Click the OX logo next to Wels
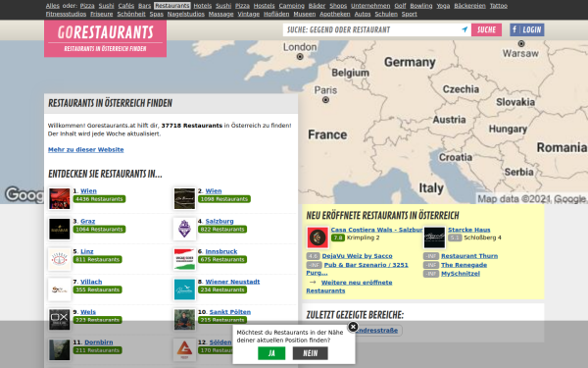The height and width of the screenshot is (368, 588). click(x=59, y=320)
